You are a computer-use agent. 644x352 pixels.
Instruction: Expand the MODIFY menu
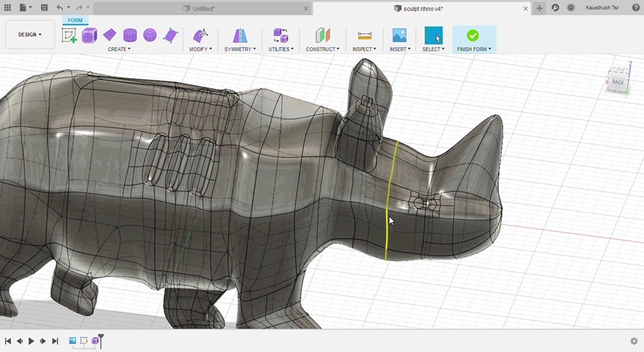(x=201, y=49)
